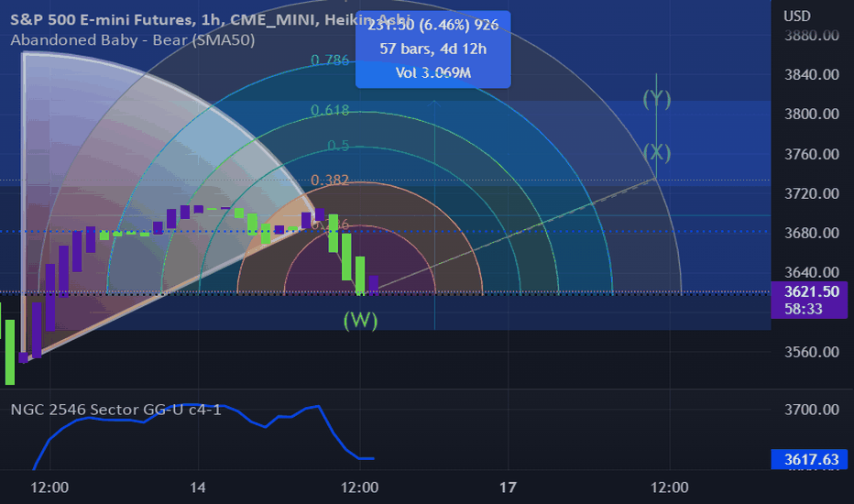Click the 3680.00 price axis label
The image size is (854, 504).
point(812,233)
